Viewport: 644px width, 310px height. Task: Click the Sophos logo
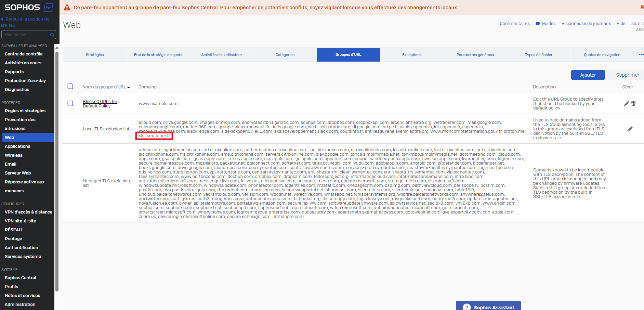tap(29, 7)
